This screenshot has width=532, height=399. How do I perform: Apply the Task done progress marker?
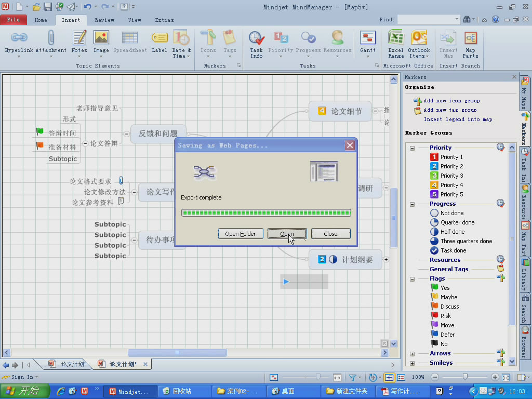448,250
